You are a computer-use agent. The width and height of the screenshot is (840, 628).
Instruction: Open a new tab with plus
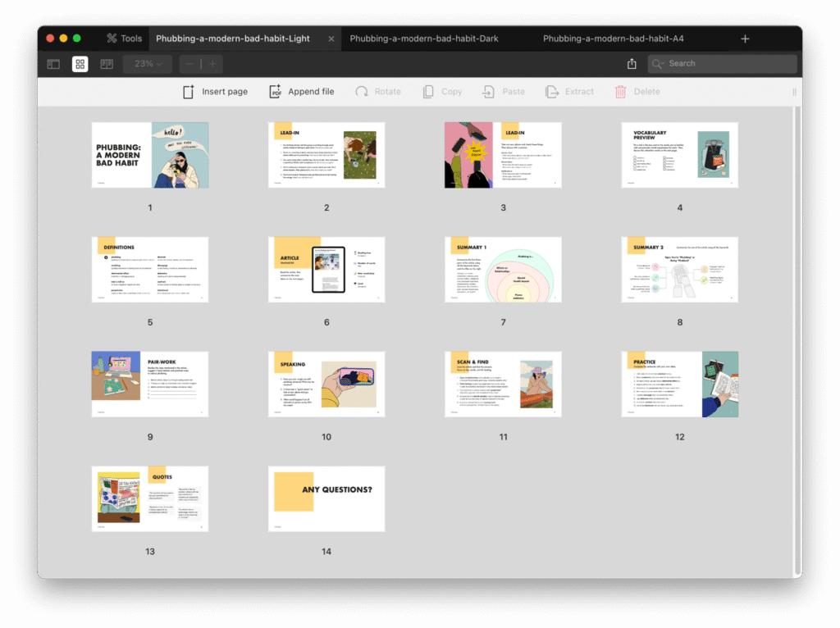745,39
